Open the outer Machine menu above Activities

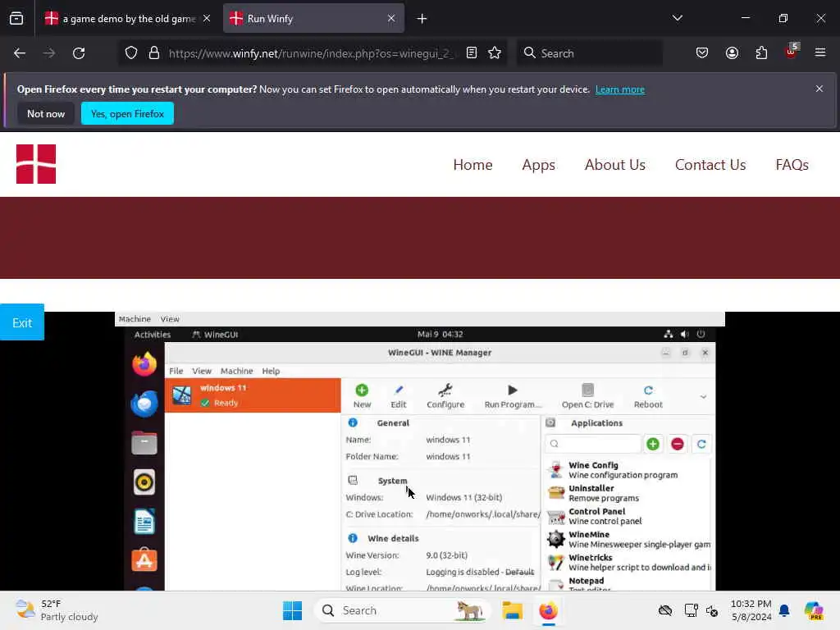[135, 319]
